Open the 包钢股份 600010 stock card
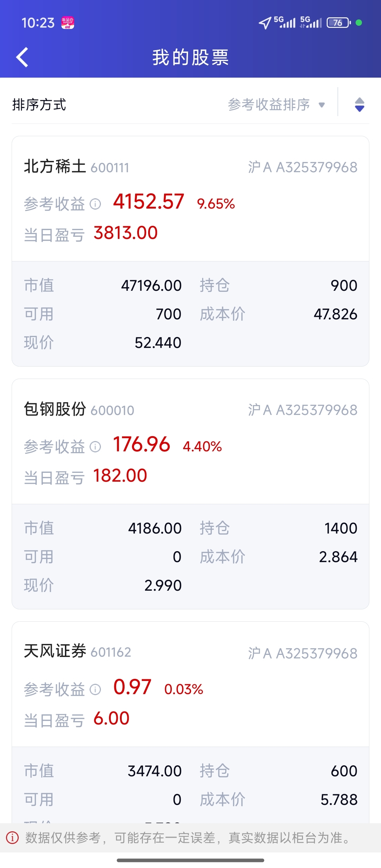This screenshot has height=868, width=381. click(x=190, y=494)
